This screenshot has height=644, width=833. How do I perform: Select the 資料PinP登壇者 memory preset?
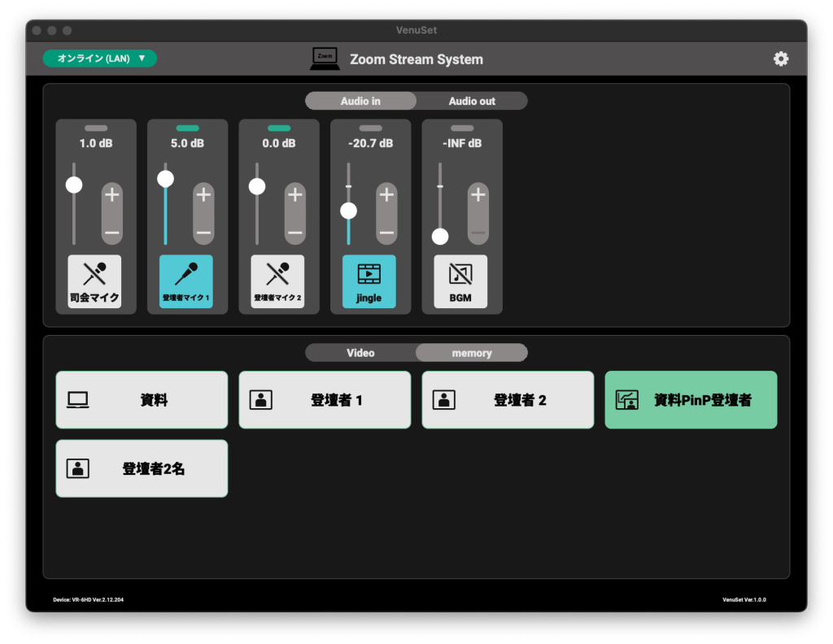691,400
